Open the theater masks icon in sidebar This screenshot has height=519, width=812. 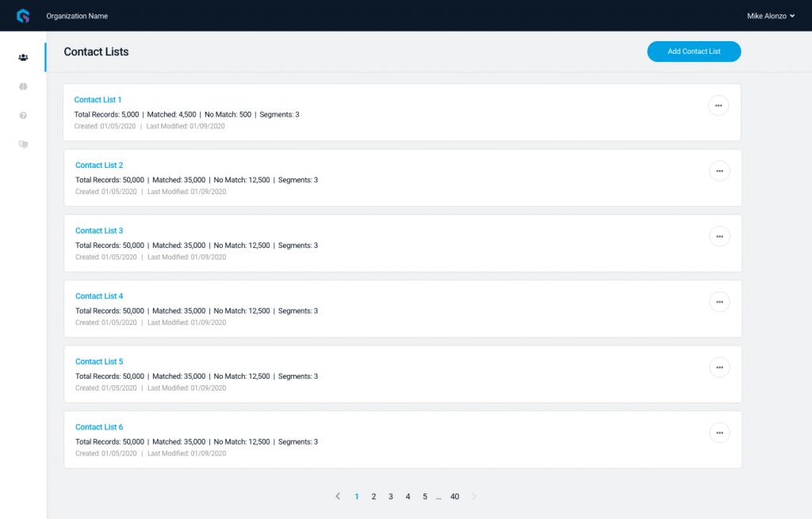pyautogui.click(x=23, y=144)
